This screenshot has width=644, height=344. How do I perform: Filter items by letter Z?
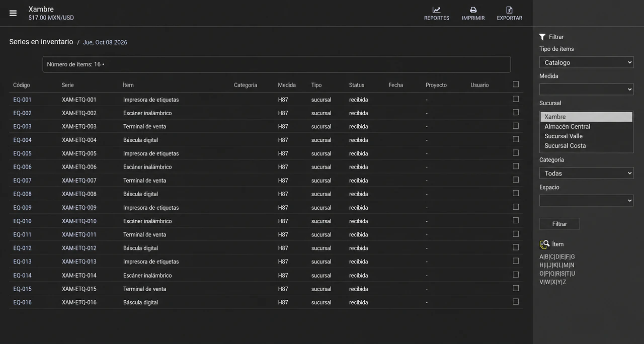[x=564, y=282]
